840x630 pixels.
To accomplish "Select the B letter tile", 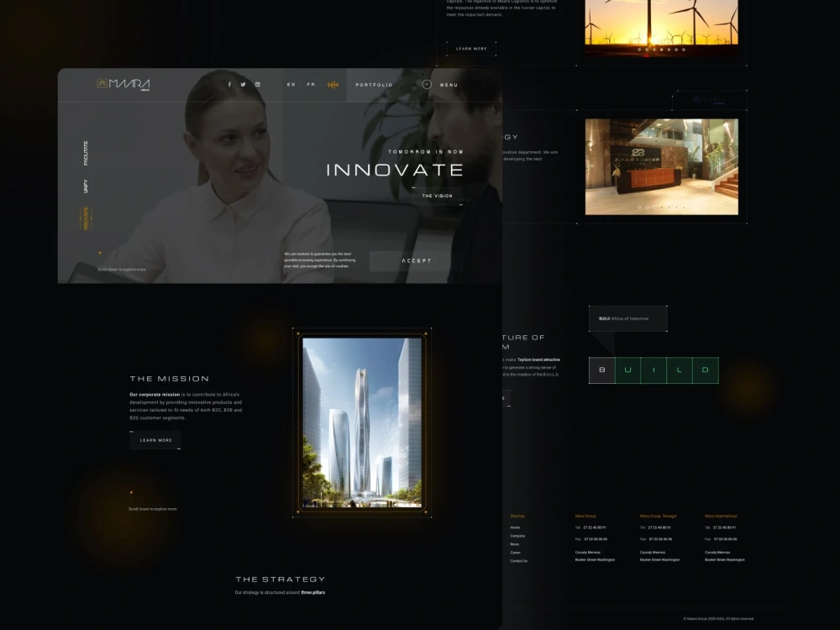I will pyautogui.click(x=602, y=370).
